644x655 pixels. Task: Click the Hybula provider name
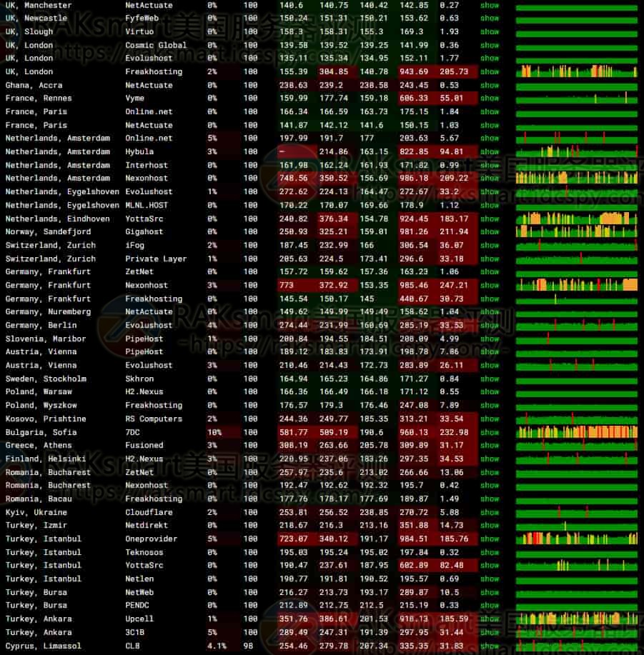(x=139, y=151)
